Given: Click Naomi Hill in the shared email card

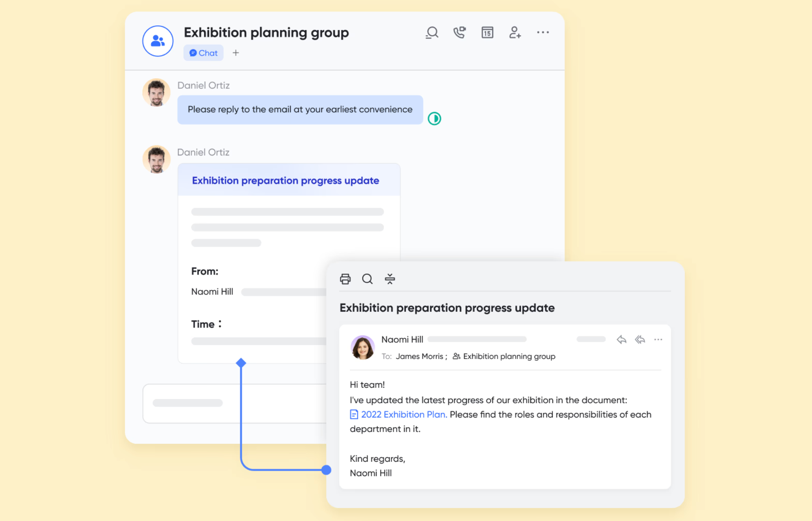Looking at the screenshot, I should coord(212,292).
